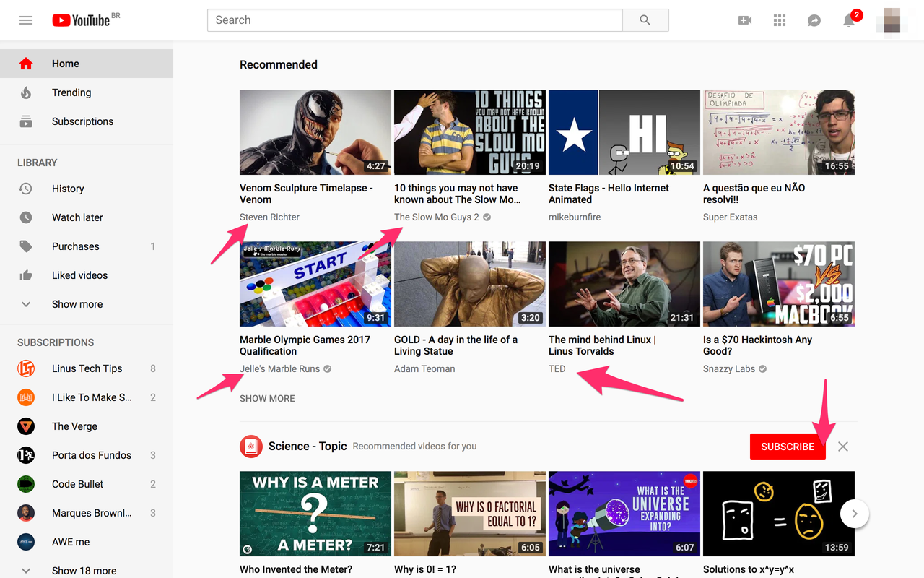Open Adam Teoman channel link

click(x=424, y=368)
